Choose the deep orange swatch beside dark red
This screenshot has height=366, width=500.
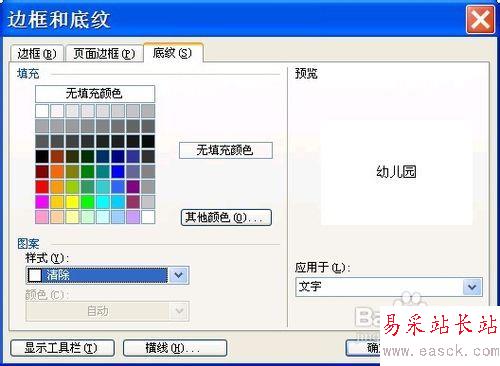(x=57, y=172)
